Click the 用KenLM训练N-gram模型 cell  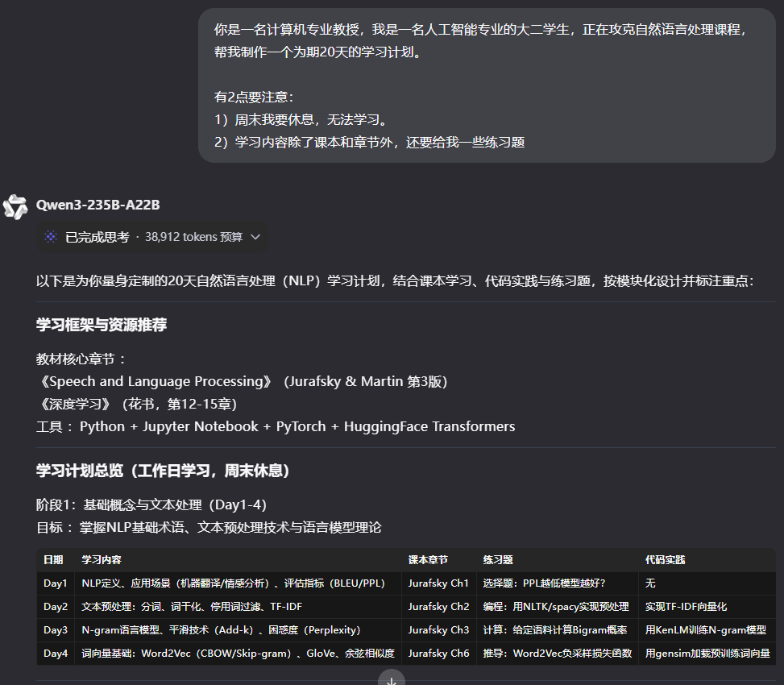707,630
